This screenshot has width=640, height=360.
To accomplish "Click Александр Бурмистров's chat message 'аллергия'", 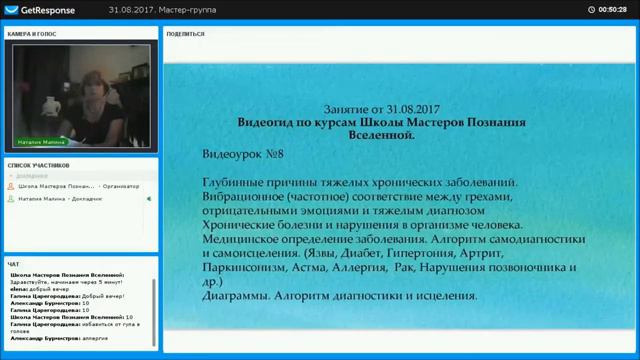I will click(x=95, y=338).
